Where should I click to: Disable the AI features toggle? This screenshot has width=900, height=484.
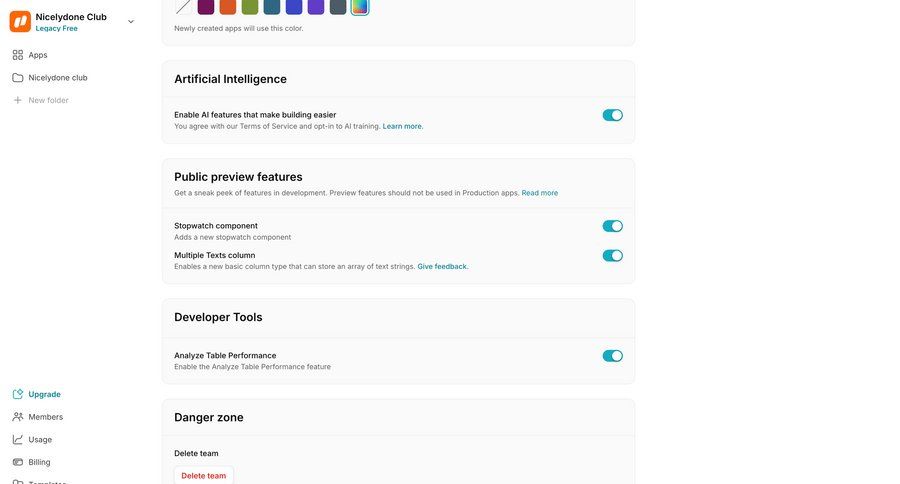(612, 115)
